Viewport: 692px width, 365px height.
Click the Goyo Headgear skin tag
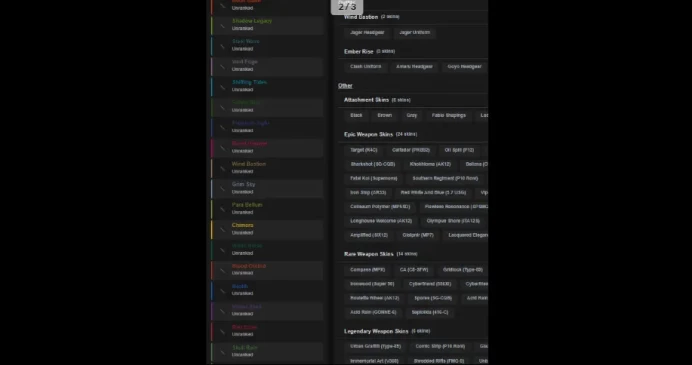click(464, 67)
